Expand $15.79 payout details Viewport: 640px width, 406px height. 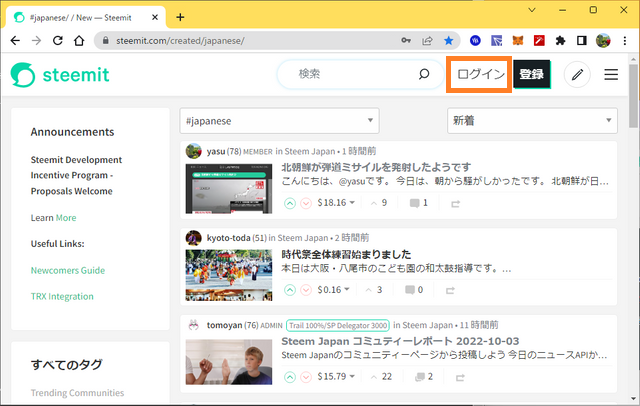pos(336,376)
